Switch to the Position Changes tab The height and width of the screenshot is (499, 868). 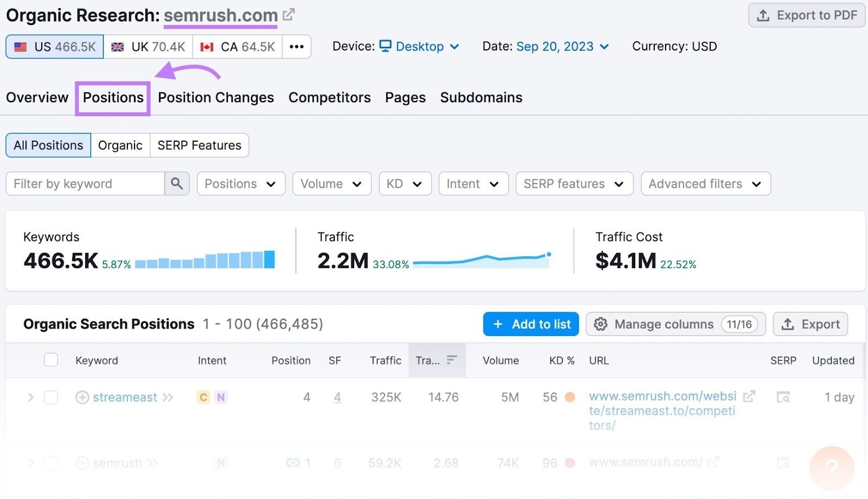(x=216, y=98)
